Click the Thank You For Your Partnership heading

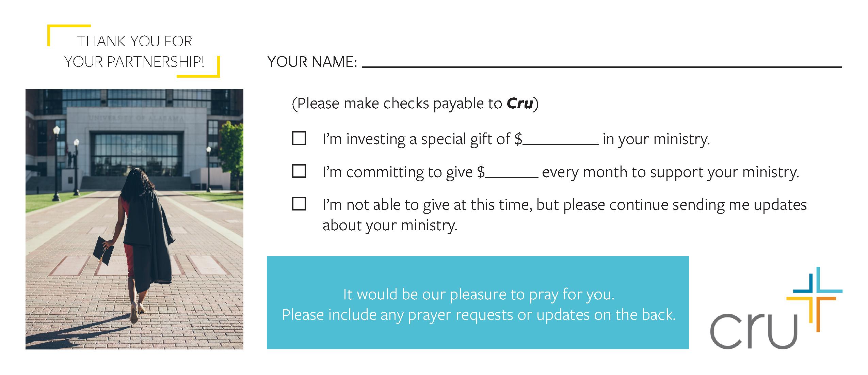pyautogui.click(x=134, y=51)
